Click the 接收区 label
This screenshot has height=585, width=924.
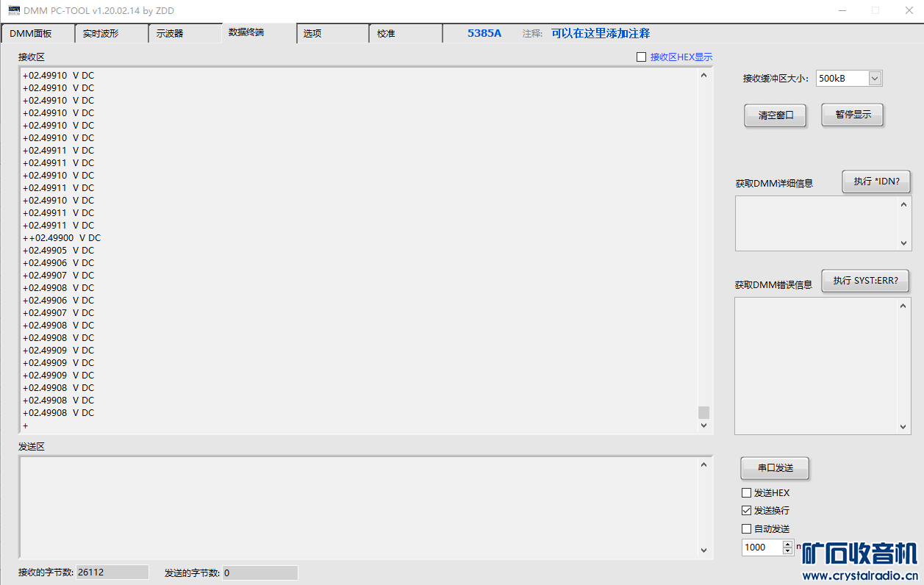(x=32, y=57)
